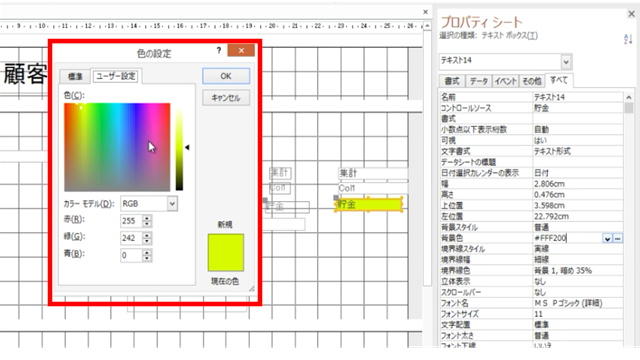This screenshot has height=360, width=640.
Task: Click the OK button
Action: pyautogui.click(x=226, y=76)
